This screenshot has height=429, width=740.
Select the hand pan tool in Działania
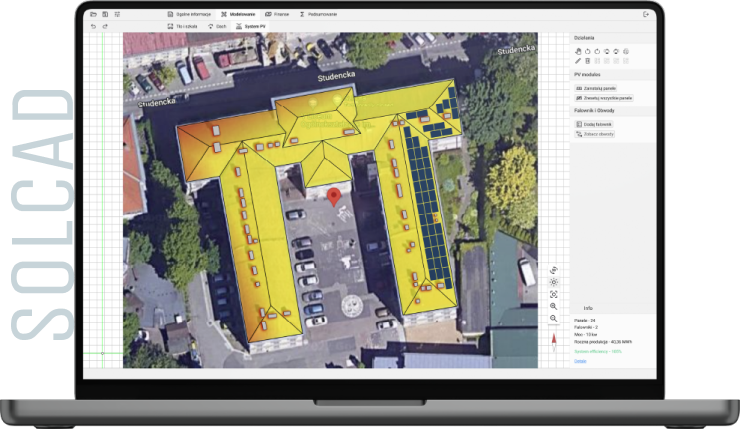tap(578, 51)
